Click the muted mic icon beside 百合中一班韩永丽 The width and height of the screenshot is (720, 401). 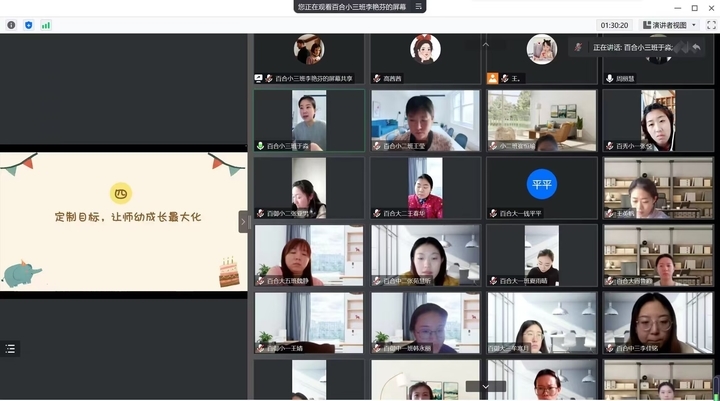pos(377,348)
